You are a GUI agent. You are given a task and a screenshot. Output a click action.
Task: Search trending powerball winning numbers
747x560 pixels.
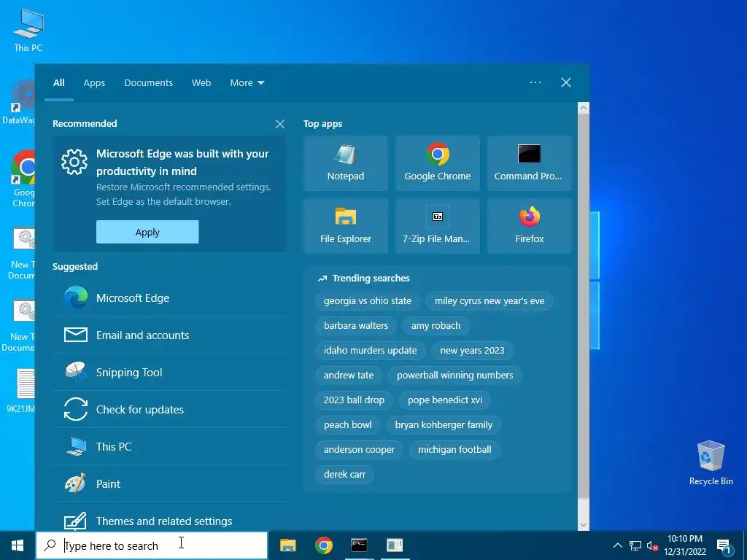(x=455, y=376)
